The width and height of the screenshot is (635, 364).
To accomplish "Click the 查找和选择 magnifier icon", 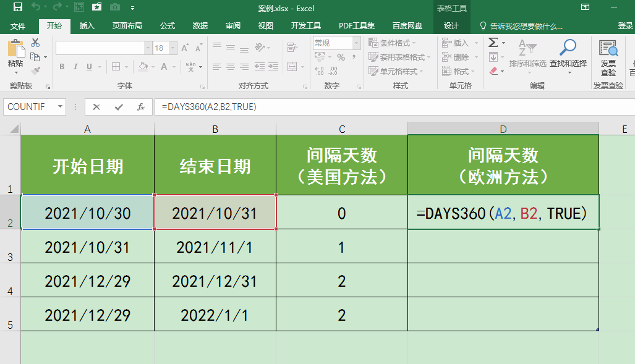I will 568,46.
